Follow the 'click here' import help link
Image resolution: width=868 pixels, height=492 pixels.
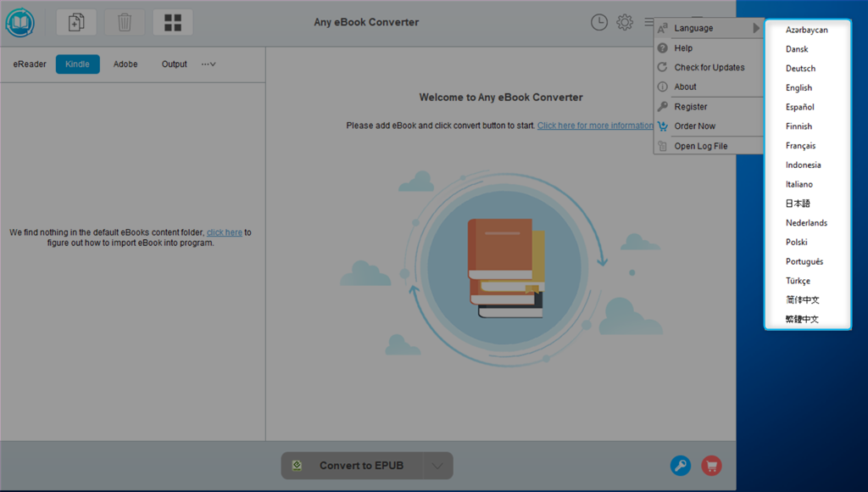pos(224,232)
